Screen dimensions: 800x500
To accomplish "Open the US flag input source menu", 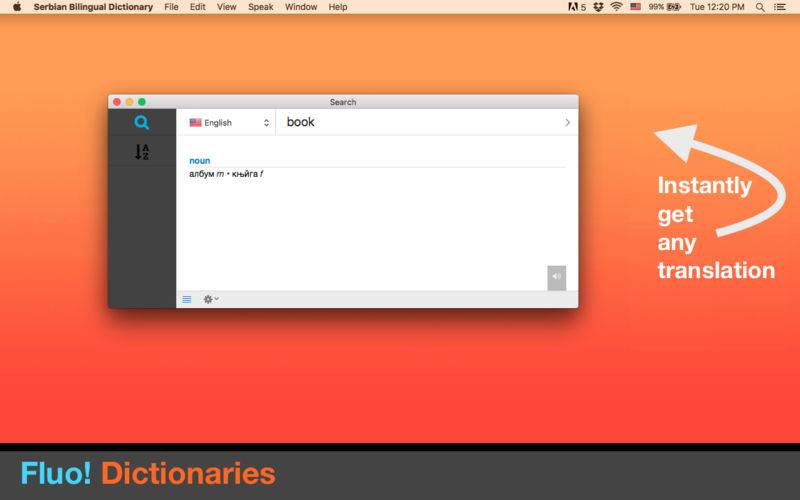I will [636, 7].
